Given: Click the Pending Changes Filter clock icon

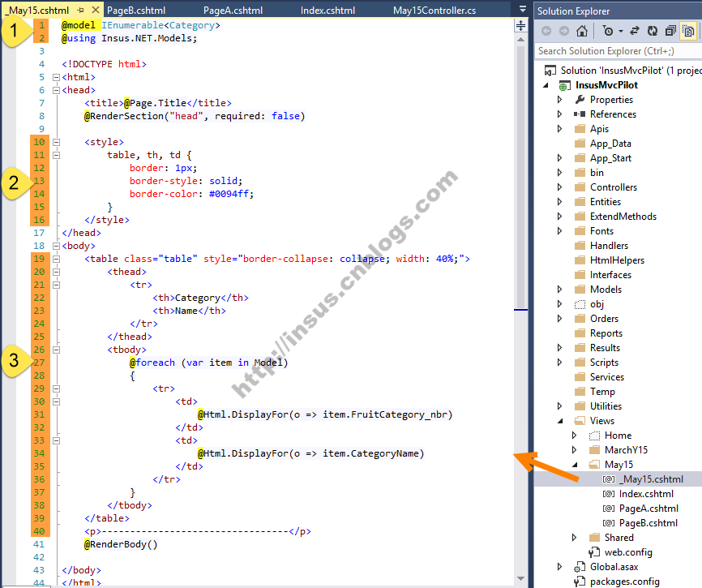Looking at the screenshot, I should (x=607, y=31).
